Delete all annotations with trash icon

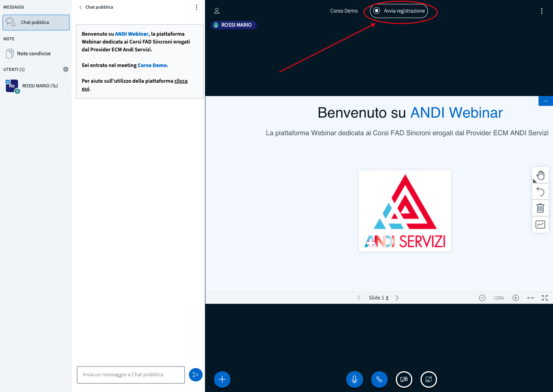(540, 208)
